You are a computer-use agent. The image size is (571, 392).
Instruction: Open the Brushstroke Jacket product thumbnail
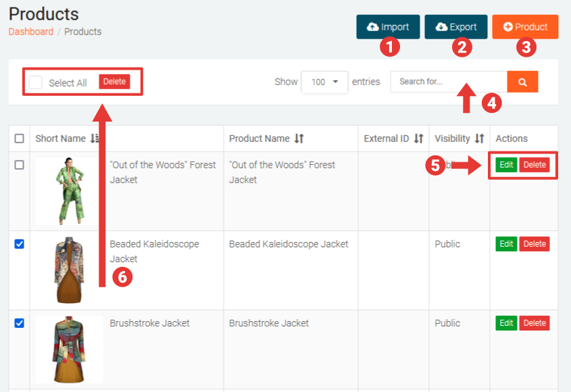click(x=69, y=348)
